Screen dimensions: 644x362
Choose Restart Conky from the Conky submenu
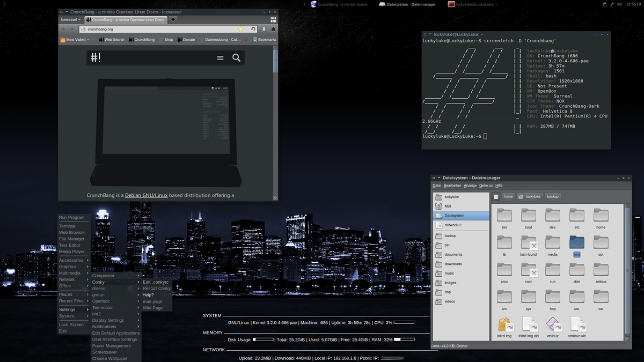pos(156,289)
